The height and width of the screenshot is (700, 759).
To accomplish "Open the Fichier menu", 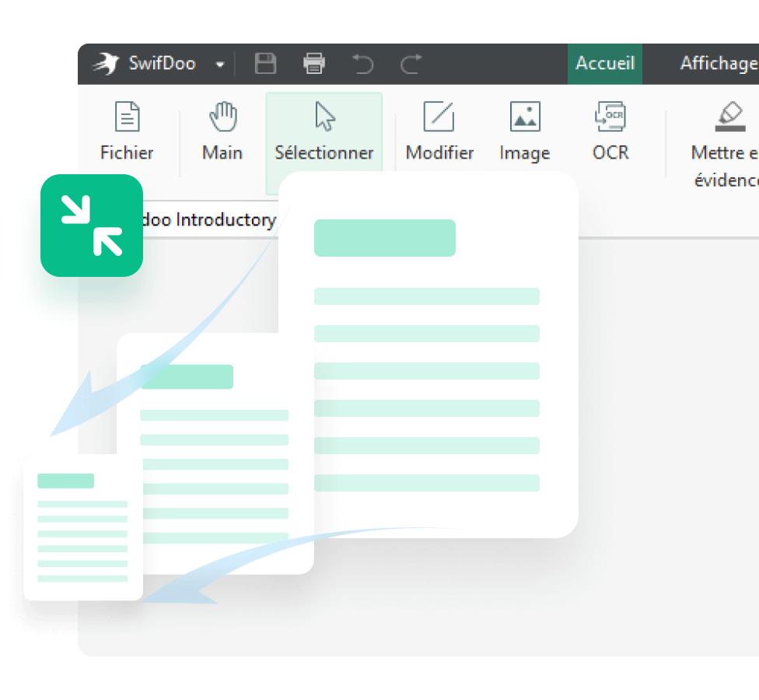I will pos(127,131).
